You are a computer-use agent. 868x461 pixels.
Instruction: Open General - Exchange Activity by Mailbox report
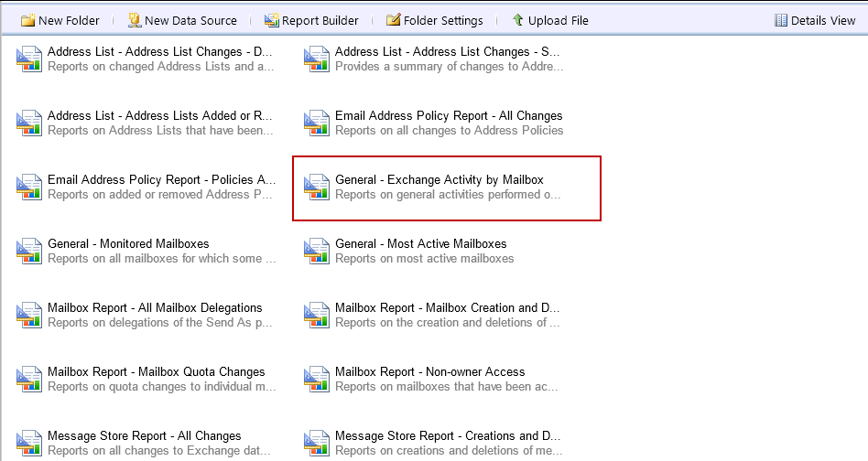(x=439, y=179)
